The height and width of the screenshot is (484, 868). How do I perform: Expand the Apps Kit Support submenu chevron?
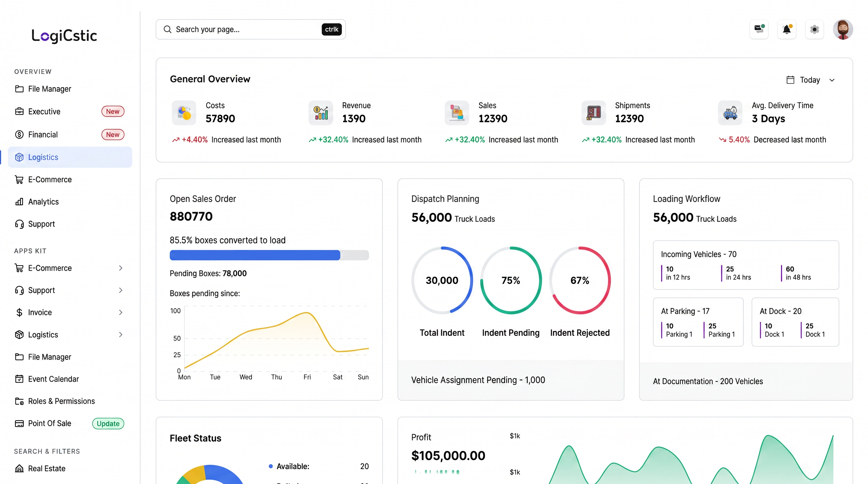(120, 290)
